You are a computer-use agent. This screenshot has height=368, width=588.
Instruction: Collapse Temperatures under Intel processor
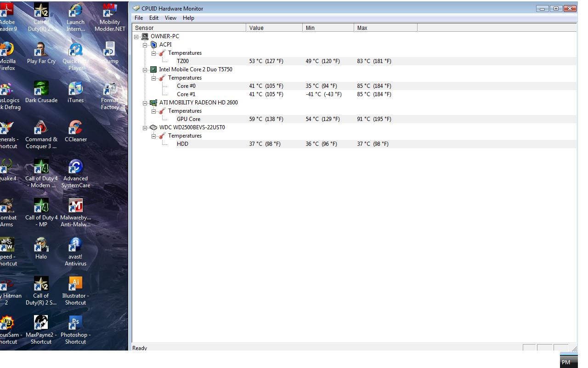[x=154, y=78]
